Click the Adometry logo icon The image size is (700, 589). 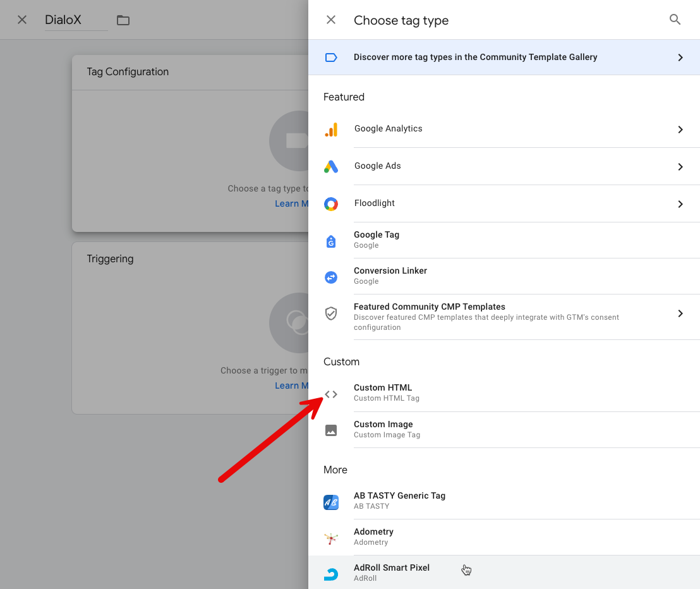(331, 538)
